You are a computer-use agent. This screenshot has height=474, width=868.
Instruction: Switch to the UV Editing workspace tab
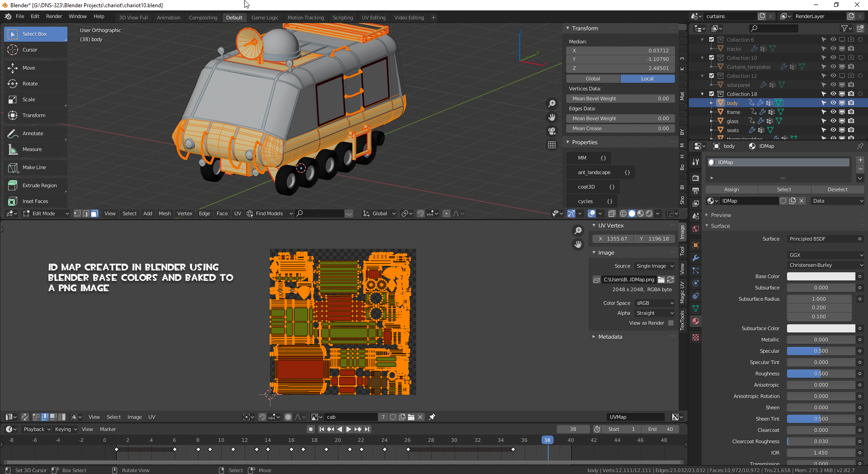(x=373, y=18)
